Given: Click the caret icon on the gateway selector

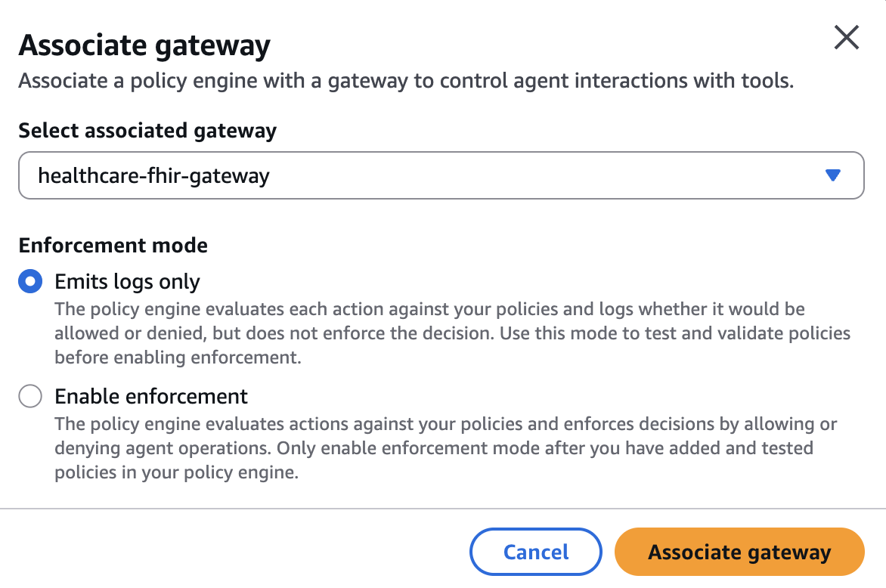Looking at the screenshot, I should [x=832, y=175].
